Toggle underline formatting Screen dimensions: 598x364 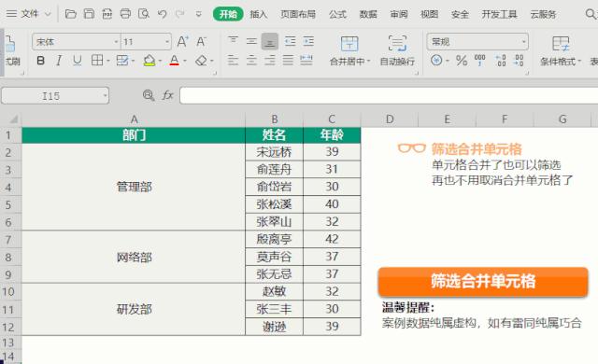point(77,60)
